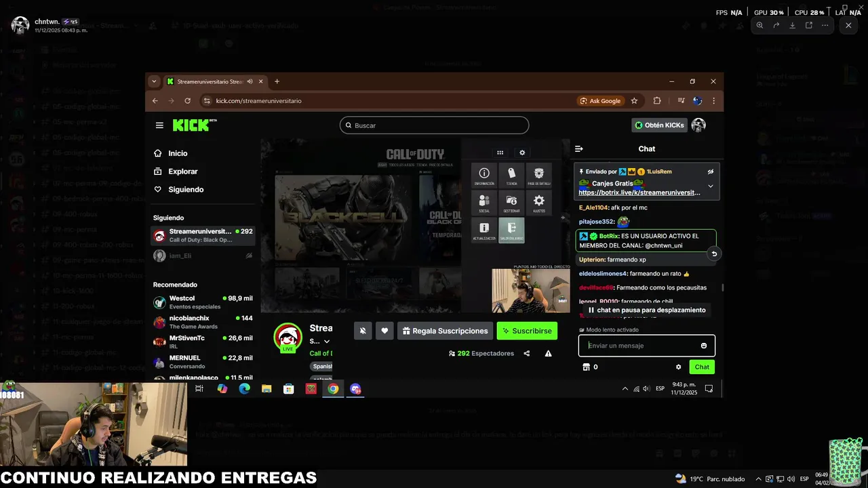Image resolution: width=868 pixels, height=488 pixels.
Task: Report the stream with warning icon
Action: [x=548, y=353]
